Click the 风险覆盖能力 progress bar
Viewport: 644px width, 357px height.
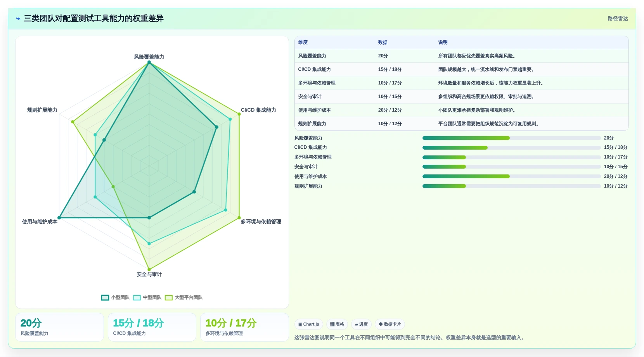511,138
